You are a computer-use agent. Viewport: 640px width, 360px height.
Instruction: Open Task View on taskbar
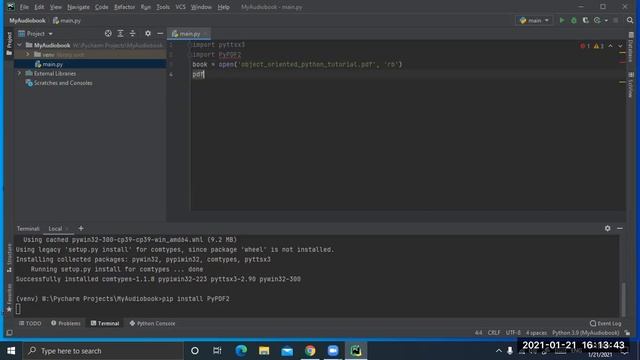(x=217, y=351)
